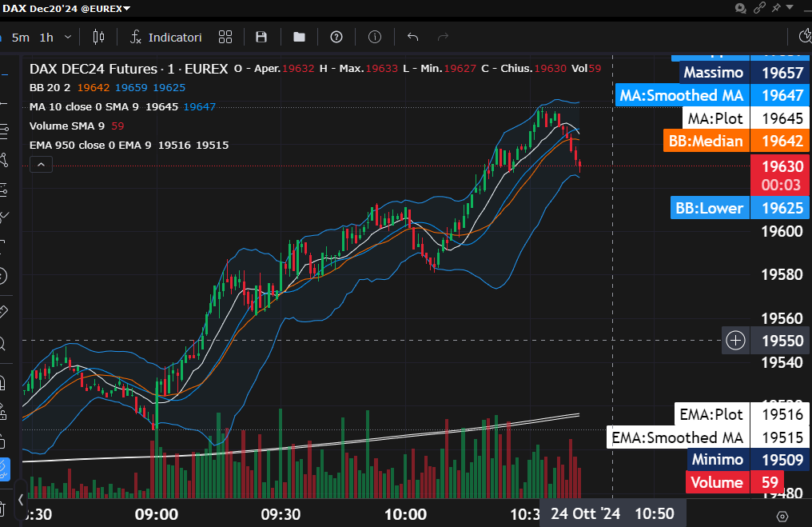The image size is (812, 527).
Task: Click the plus button at price 19550
Action: click(735, 341)
